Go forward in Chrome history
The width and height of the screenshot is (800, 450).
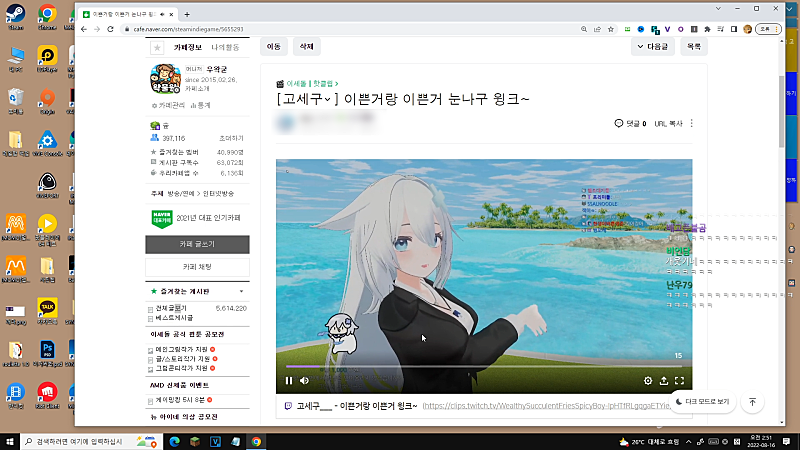pos(97,29)
